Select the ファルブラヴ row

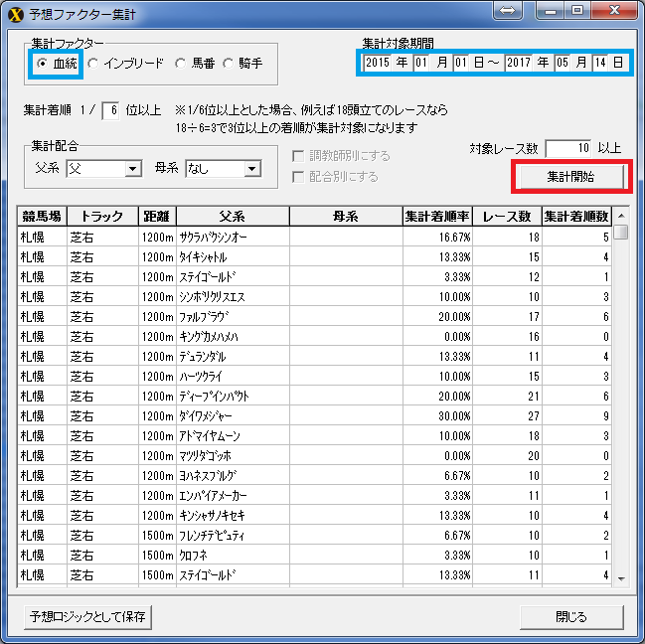(x=314, y=317)
